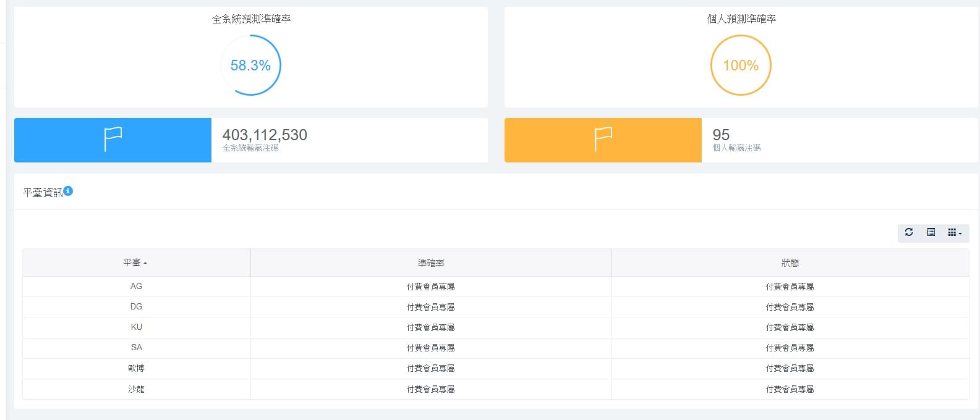Click the 狀態 column header
The image size is (980, 420).
point(790,262)
